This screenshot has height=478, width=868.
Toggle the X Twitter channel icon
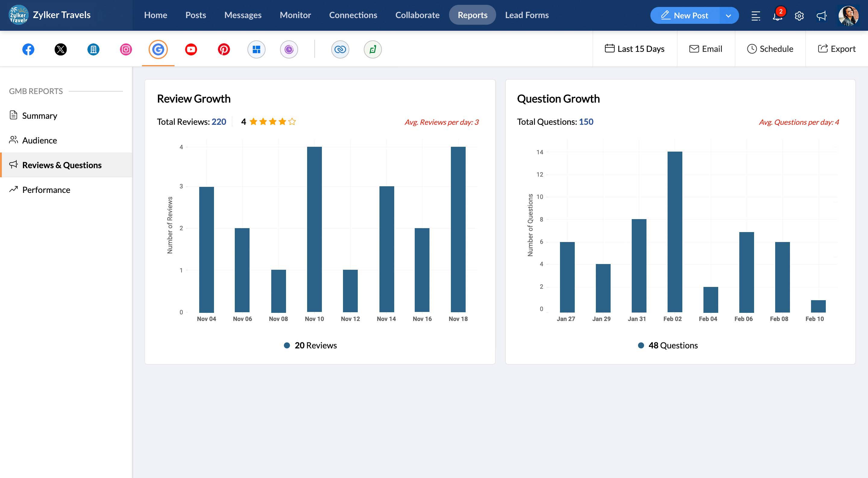click(61, 49)
